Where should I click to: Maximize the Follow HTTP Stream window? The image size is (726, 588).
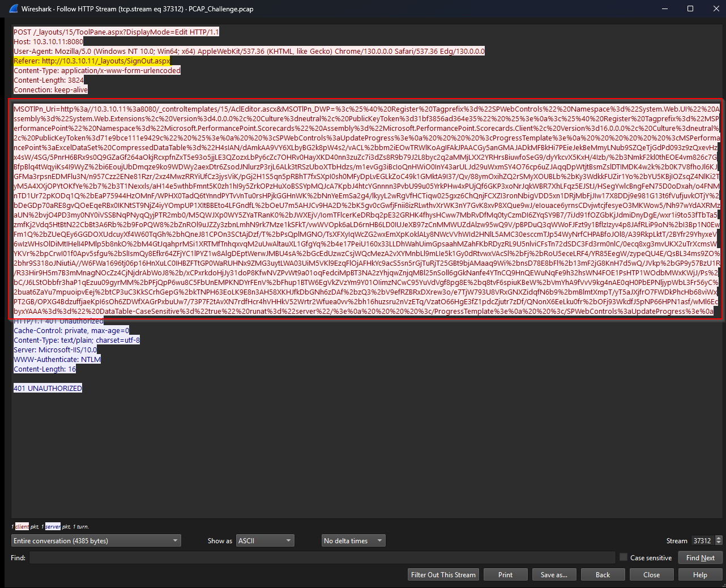[x=690, y=8]
